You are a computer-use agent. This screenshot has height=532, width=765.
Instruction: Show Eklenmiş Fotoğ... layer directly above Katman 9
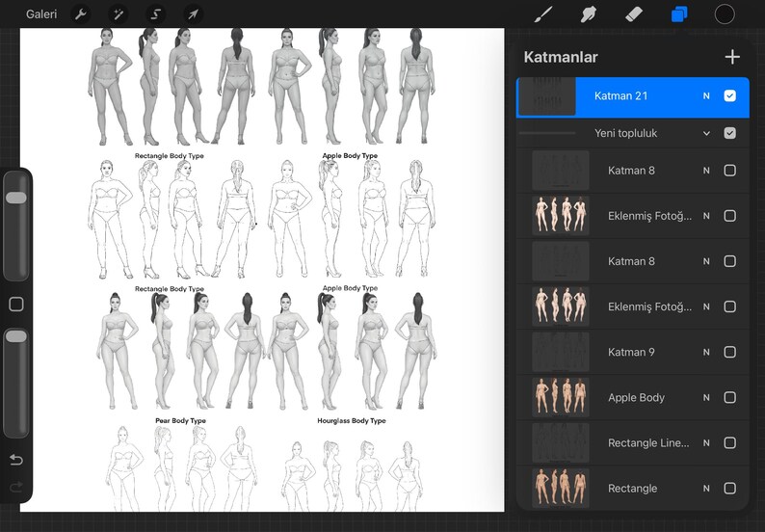tap(730, 306)
